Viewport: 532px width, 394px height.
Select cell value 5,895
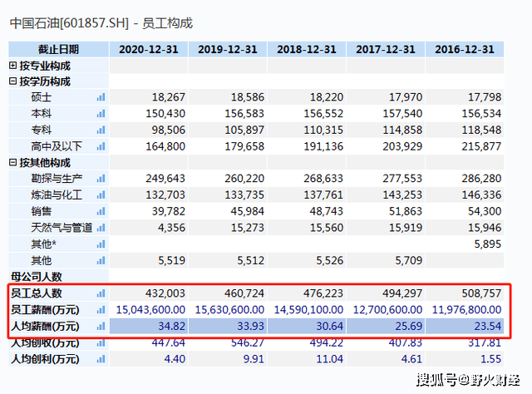click(488, 244)
